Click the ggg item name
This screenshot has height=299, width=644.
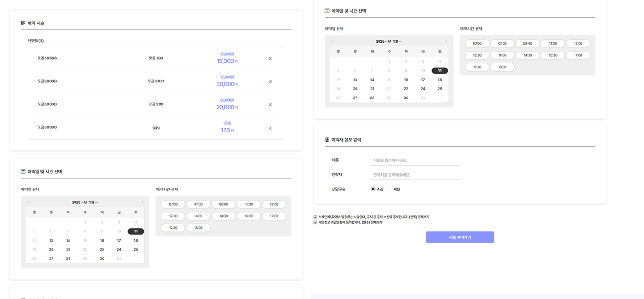[x=156, y=127]
